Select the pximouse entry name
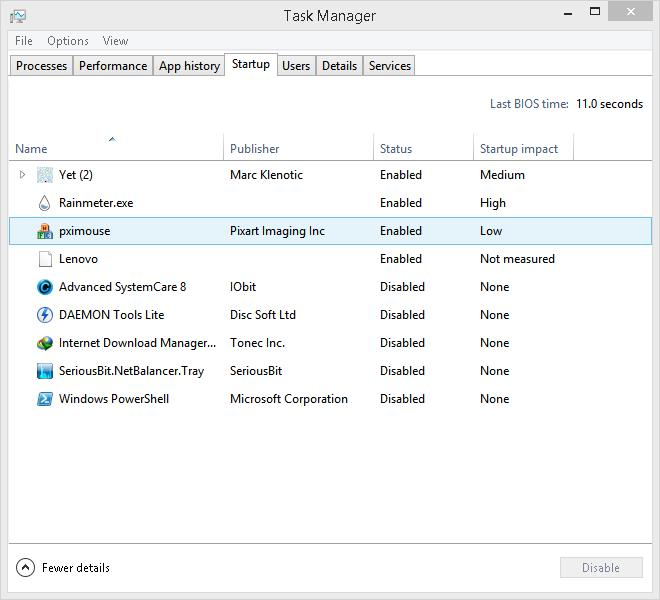The width and height of the screenshot is (660, 600). coord(85,231)
